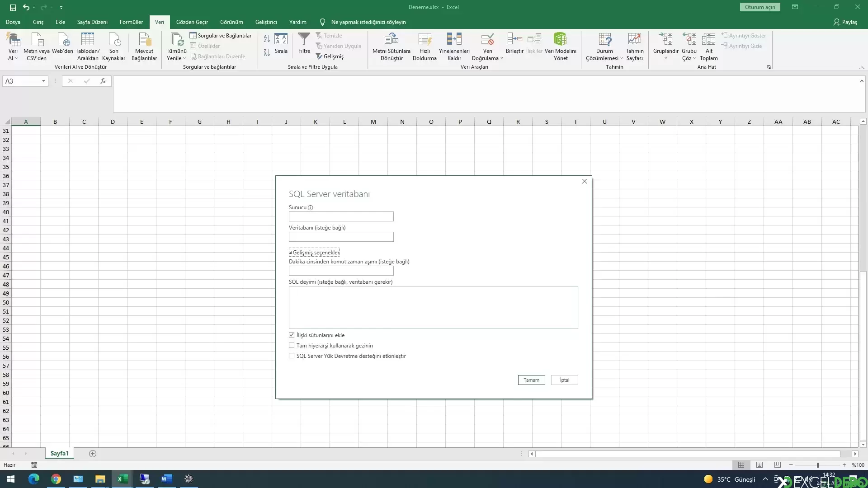Collapse Gelişmiş seçenekler section
Screen dimensions: 868x488
[314, 253]
